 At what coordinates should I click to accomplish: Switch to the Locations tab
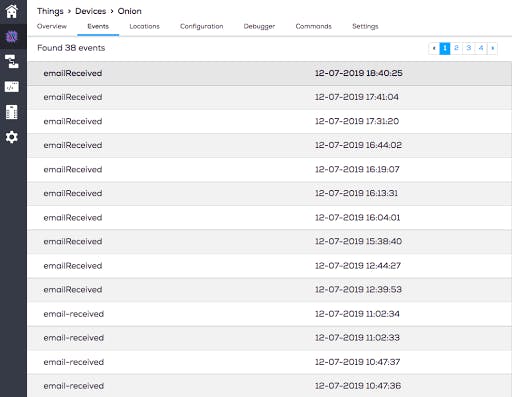click(x=145, y=26)
